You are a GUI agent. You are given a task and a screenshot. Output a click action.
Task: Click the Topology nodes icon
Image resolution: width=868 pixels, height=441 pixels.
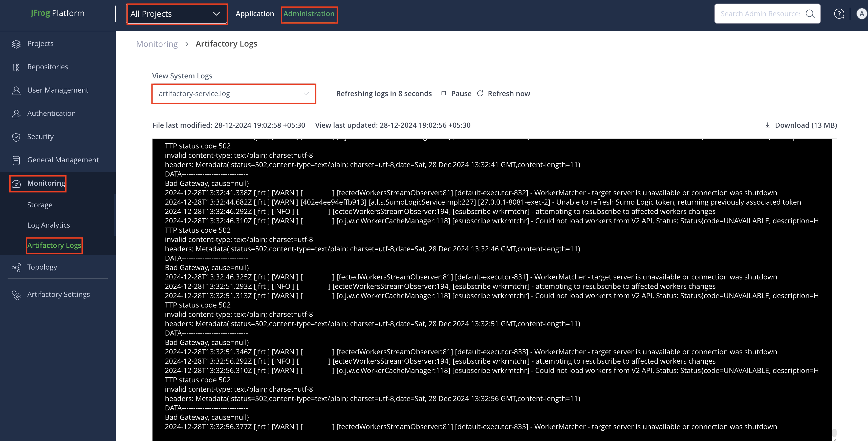pyautogui.click(x=16, y=268)
